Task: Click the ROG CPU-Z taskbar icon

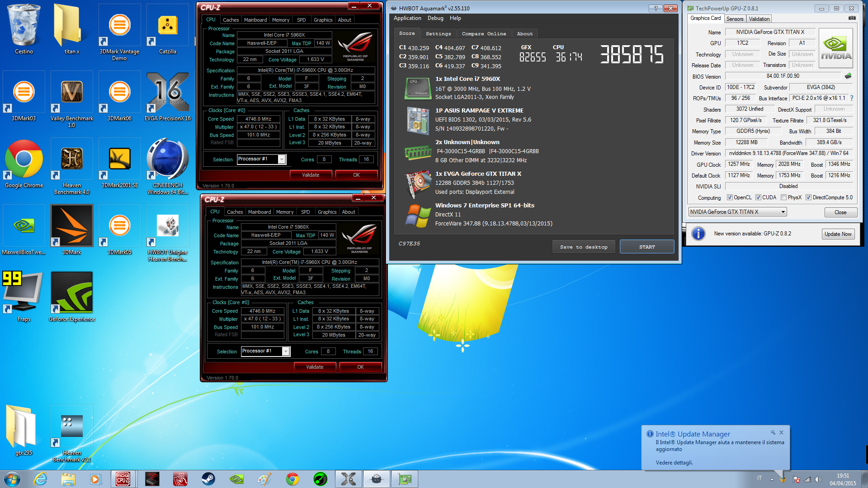Action: pos(123,479)
